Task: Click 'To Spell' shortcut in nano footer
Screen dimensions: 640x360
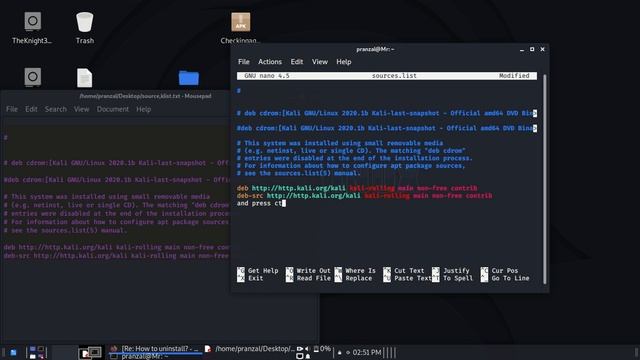Action: tap(452, 278)
